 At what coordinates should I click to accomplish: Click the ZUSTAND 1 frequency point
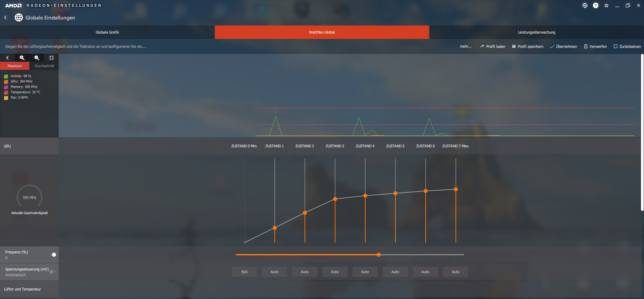tap(275, 228)
